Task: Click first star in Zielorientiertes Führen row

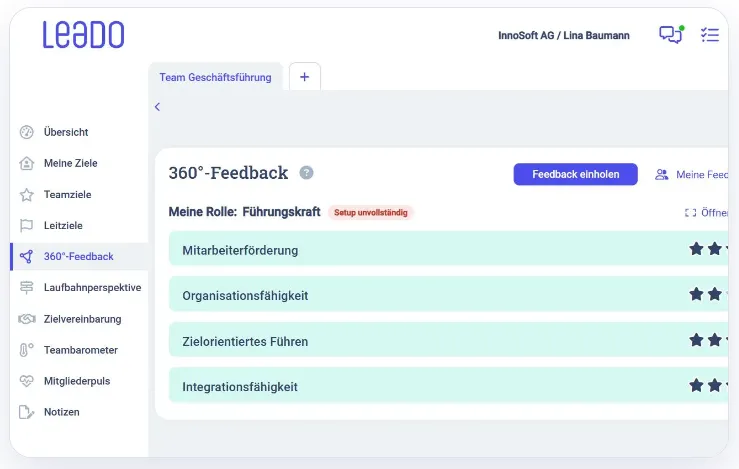Action: coord(696,340)
